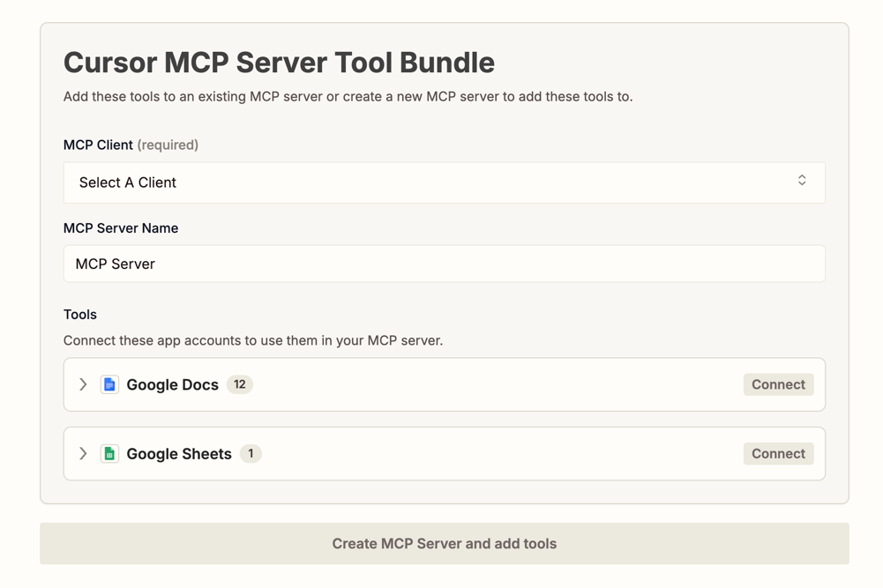Click the Google Docs row title

[172, 384]
